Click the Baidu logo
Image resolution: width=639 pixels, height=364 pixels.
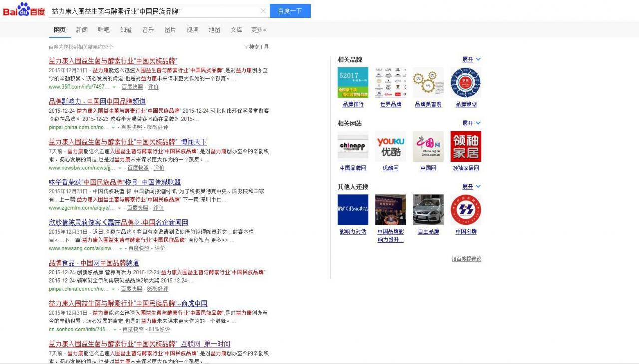(x=24, y=10)
